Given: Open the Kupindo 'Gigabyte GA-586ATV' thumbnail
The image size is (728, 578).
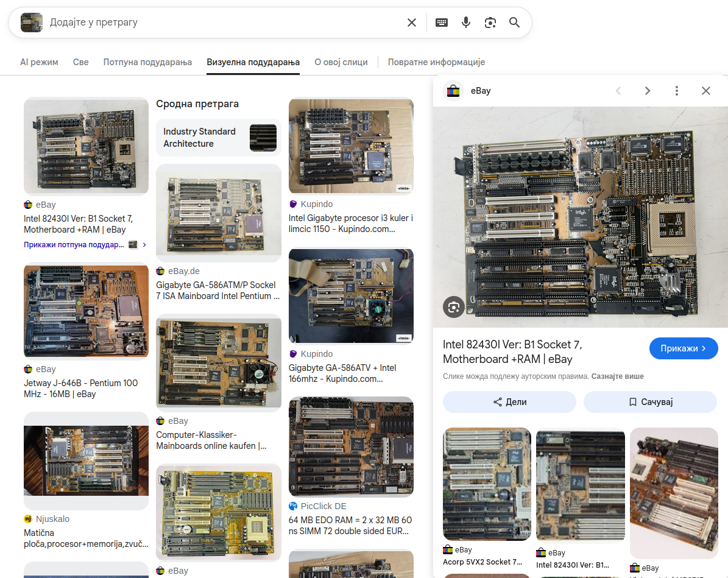Looking at the screenshot, I should [351, 295].
